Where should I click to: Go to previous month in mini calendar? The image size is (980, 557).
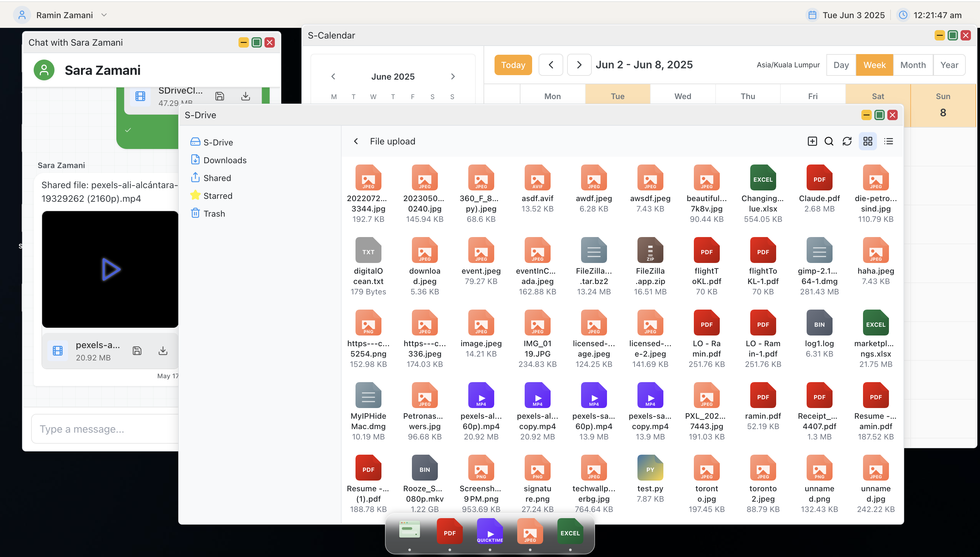click(x=333, y=76)
